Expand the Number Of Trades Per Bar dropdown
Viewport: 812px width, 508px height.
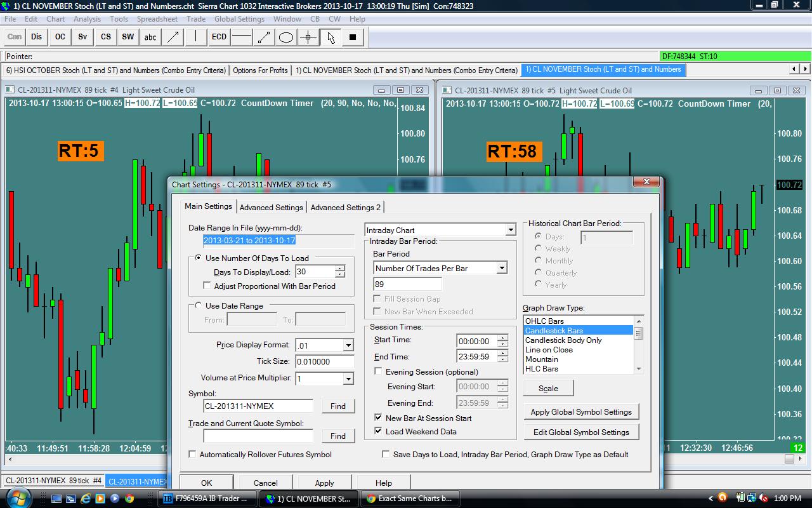[501, 268]
